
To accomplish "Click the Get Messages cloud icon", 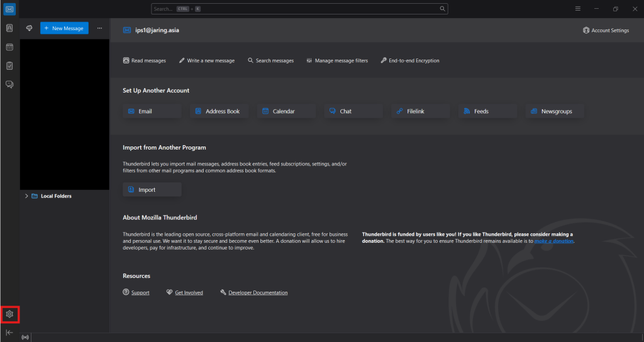I will 29,28.
